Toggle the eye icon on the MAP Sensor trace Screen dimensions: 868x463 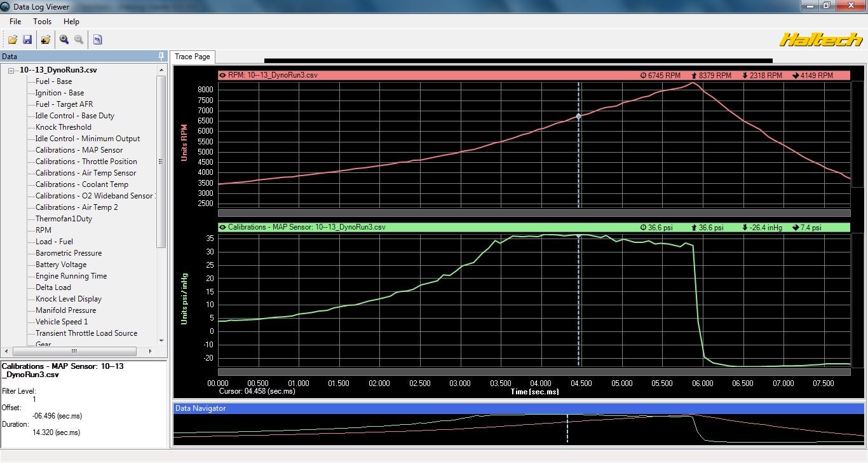[222, 227]
